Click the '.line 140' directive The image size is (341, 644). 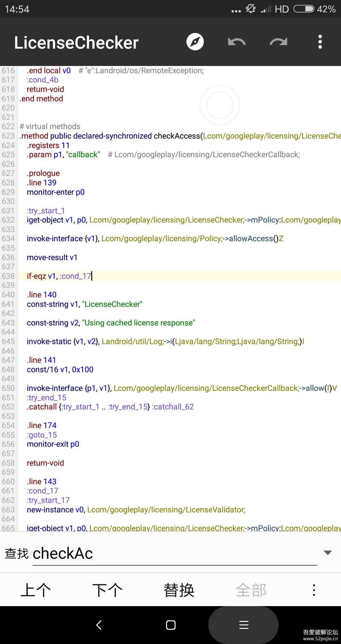coord(41,295)
